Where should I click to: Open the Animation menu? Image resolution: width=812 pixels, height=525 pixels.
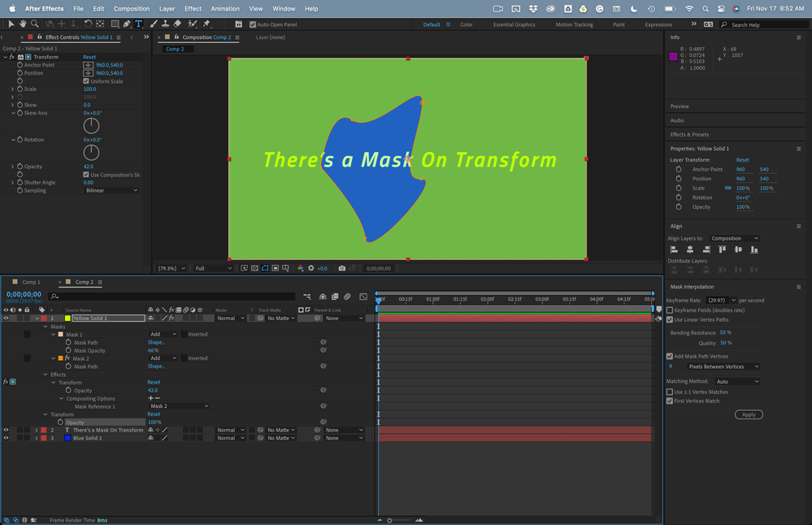[225, 9]
